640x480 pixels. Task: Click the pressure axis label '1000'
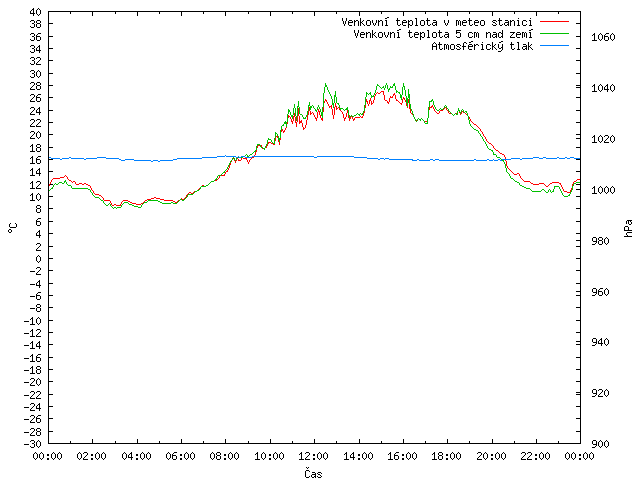603,190
